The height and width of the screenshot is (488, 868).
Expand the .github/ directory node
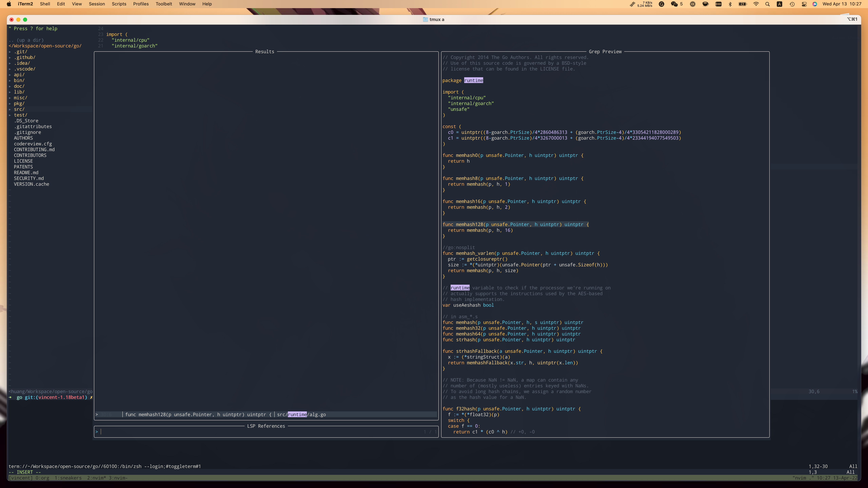point(24,57)
